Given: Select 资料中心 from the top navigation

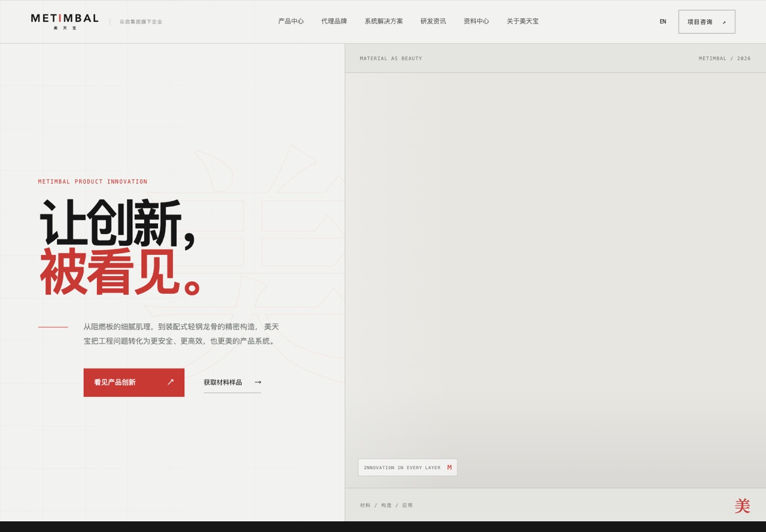Looking at the screenshot, I should click(x=476, y=22).
